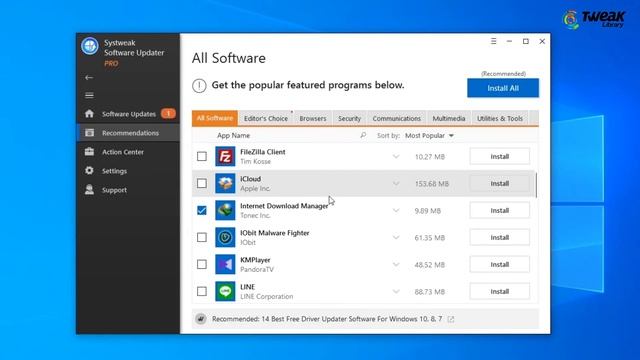Open Action Center in sidebar
The height and width of the screenshot is (360, 640).
tap(122, 152)
